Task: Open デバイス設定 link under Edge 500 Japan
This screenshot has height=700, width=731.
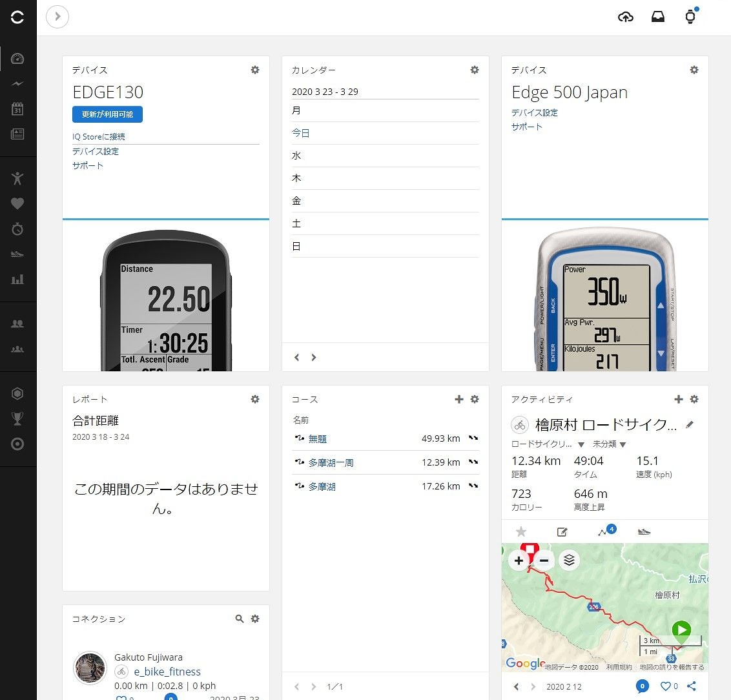Action: [x=535, y=113]
